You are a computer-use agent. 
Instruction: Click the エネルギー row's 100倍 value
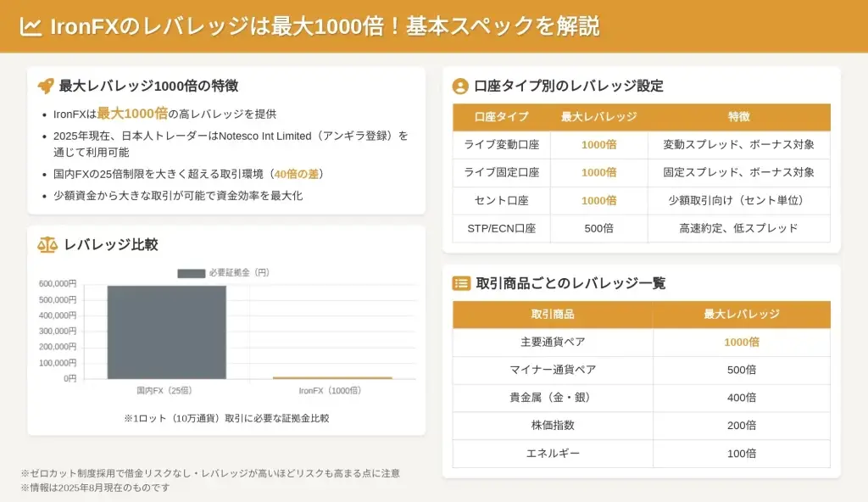point(742,454)
